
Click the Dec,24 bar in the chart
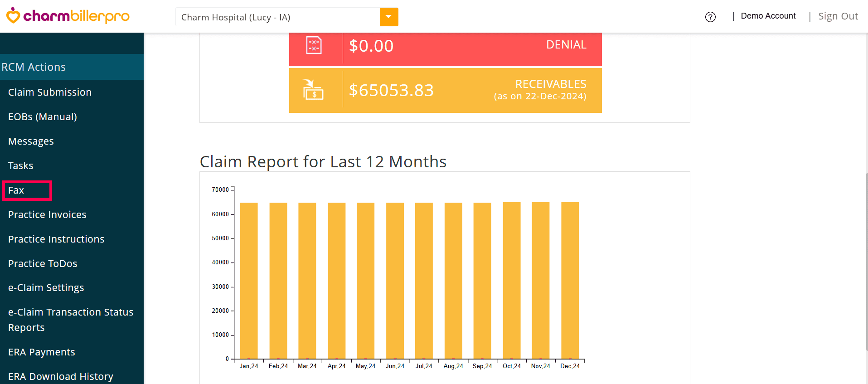pos(570,280)
